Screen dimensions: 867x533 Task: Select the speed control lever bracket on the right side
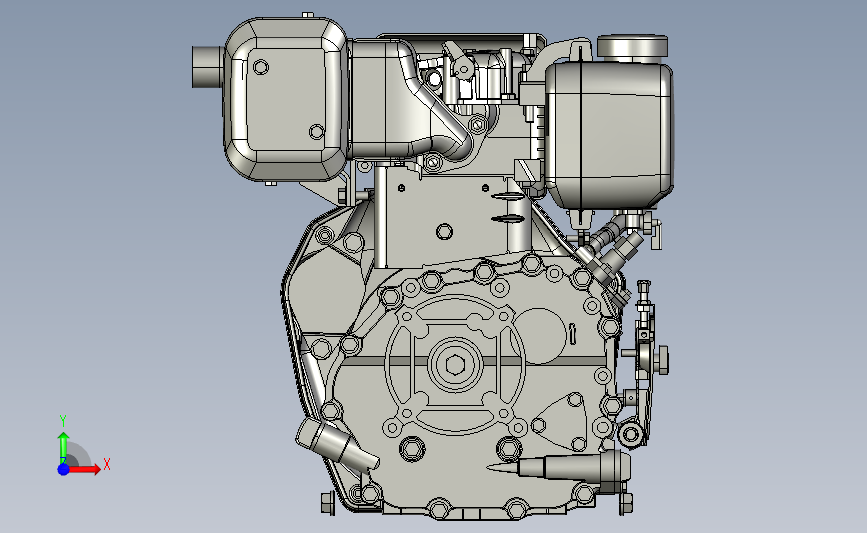click(x=643, y=362)
